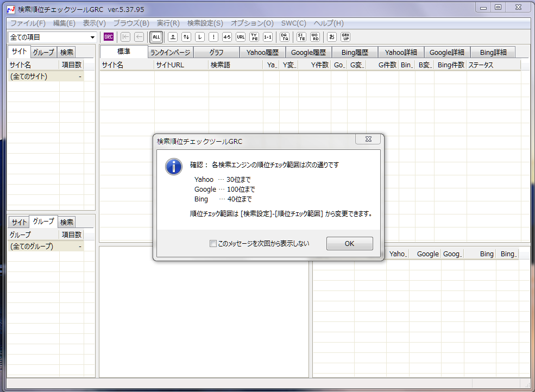This screenshot has width=535, height=392.
Task: Click the お character toolbar icon
Action: 332,37
